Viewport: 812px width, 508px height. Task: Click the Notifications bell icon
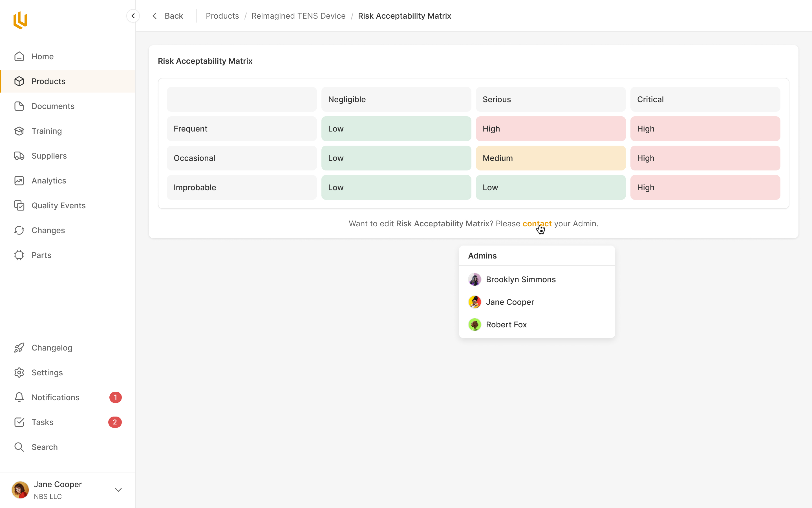[19, 397]
